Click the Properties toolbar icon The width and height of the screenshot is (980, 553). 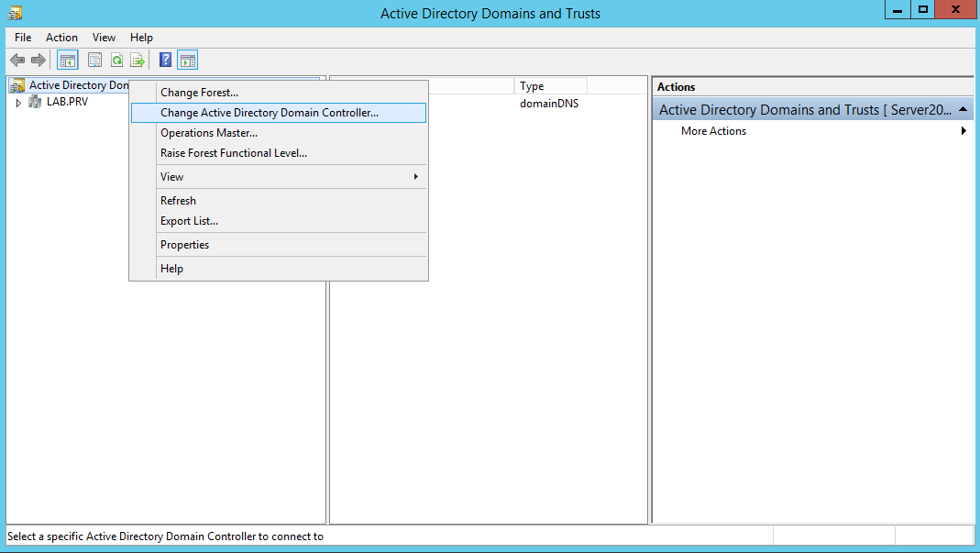tap(95, 60)
